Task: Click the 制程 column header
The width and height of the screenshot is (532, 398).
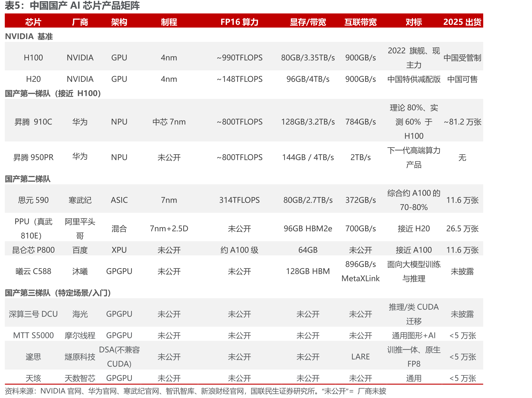Action: [169, 22]
